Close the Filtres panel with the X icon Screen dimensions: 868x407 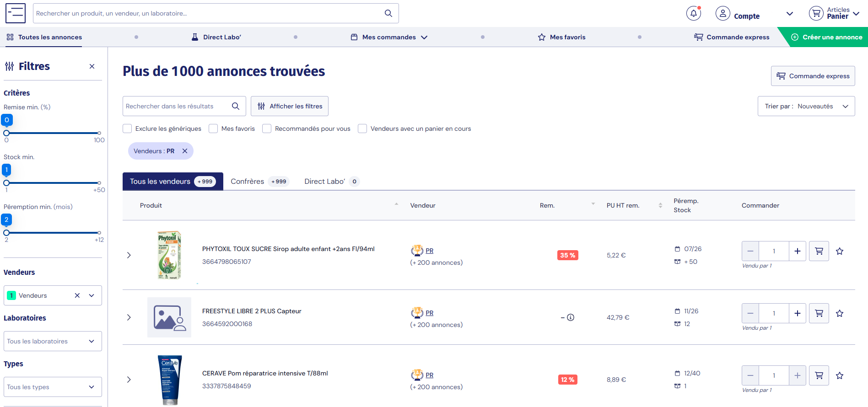[92, 66]
